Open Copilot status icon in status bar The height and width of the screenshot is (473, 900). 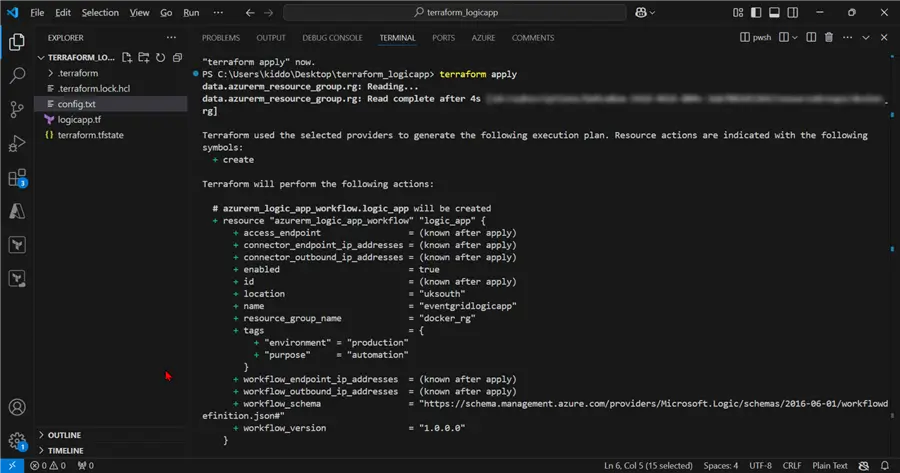[863, 466]
